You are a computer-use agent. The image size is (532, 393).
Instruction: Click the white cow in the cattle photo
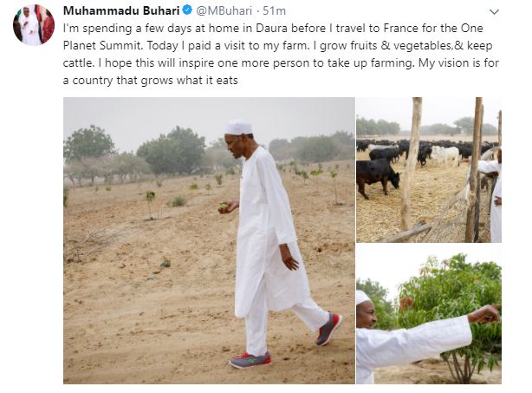pos(445,154)
